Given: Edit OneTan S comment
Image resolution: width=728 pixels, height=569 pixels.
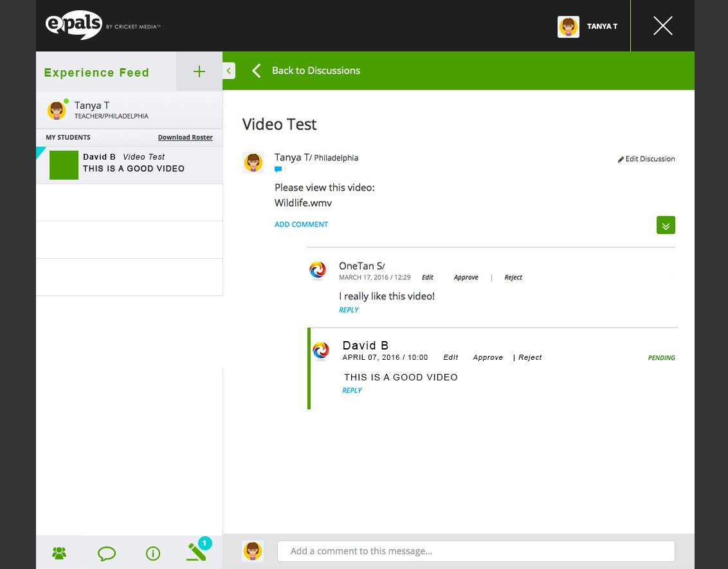Looking at the screenshot, I should 428,277.
